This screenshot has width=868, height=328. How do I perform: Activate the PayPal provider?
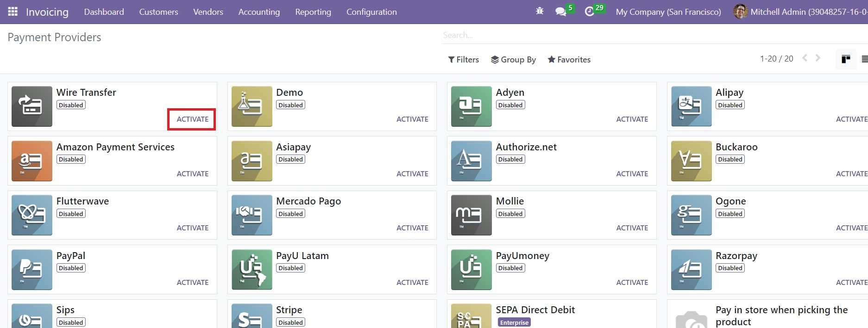[x=192, y=283]
